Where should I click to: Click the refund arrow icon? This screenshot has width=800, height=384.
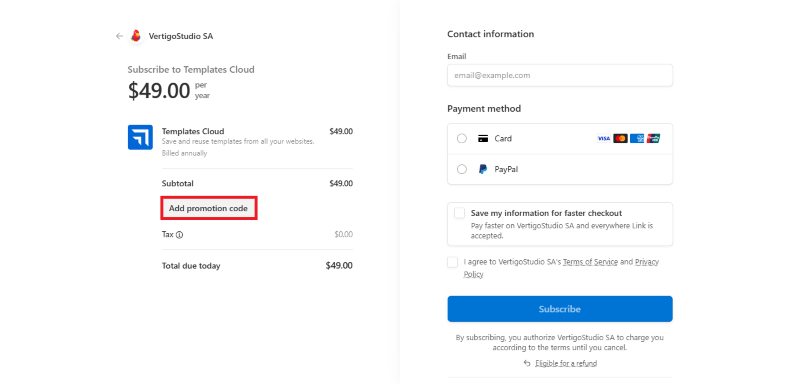coord(527,364)
